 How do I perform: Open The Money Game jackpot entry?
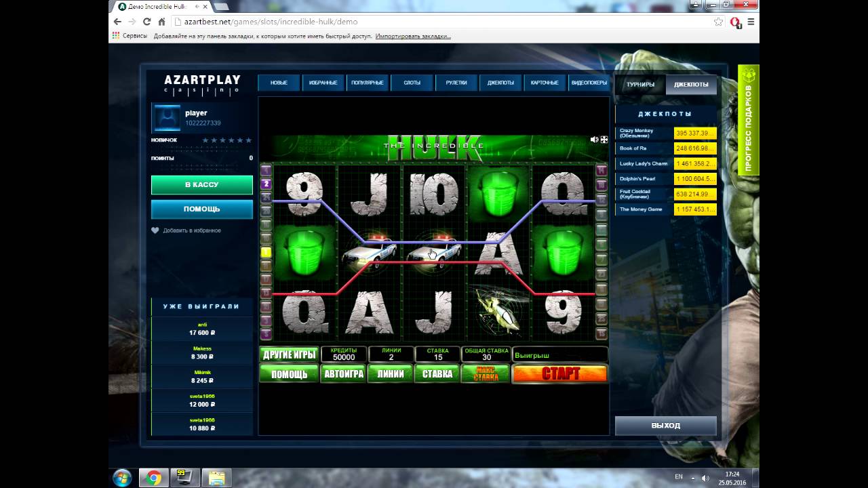click(x=666, y=209)
